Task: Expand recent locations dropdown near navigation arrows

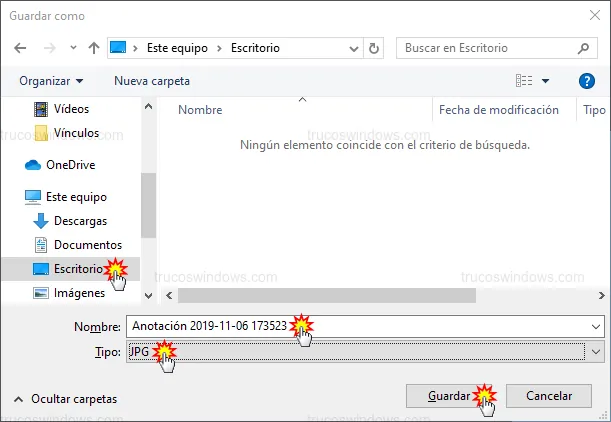Action: pyautogui.click(x=70, y=48)
